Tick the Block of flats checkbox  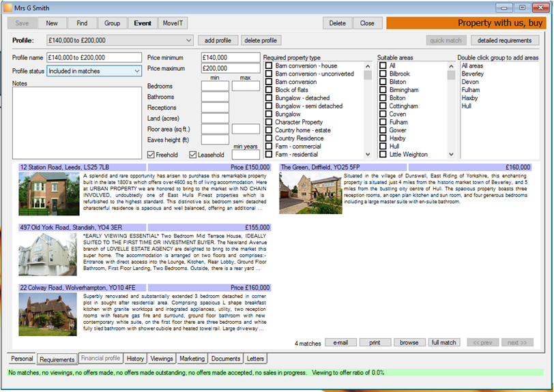tap(269, 90)
